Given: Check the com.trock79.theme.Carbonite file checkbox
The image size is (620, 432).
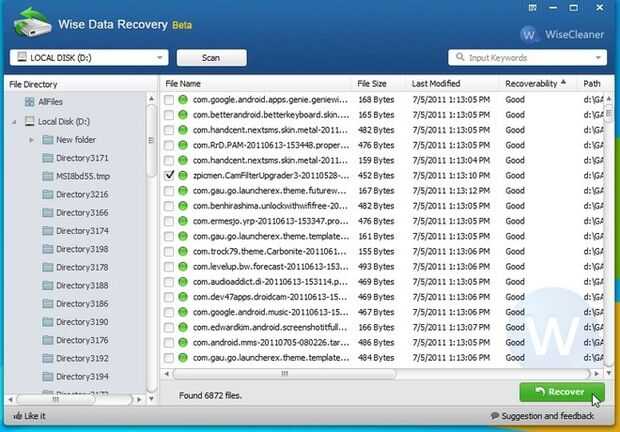Looking at the screenshot, I should [x=169, y=251].
